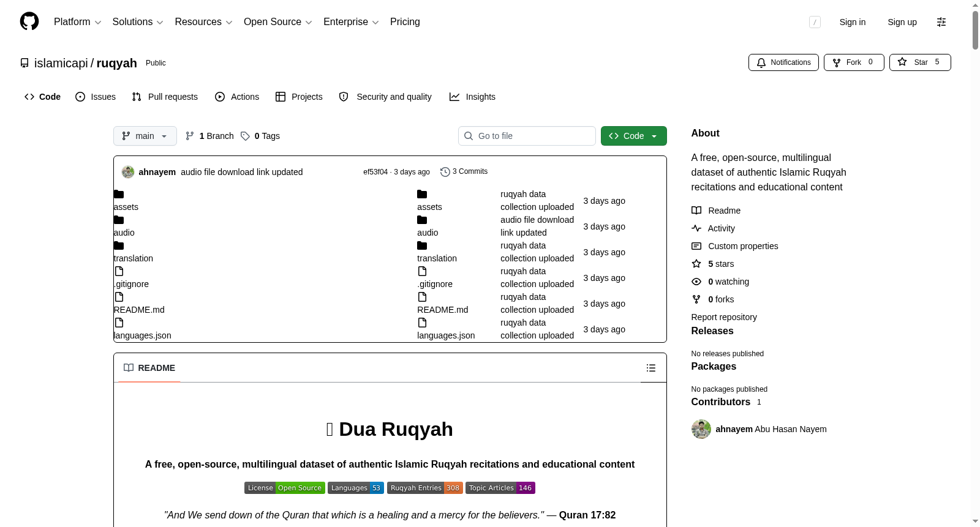This screenshot has height=527, width=980.
Task: Click the .gitignore file icon
Action: point(119,271)
